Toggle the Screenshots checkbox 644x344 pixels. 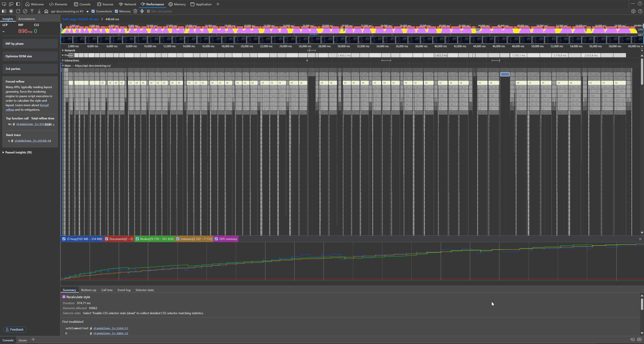pyautogui.click(x=93, y=11)
